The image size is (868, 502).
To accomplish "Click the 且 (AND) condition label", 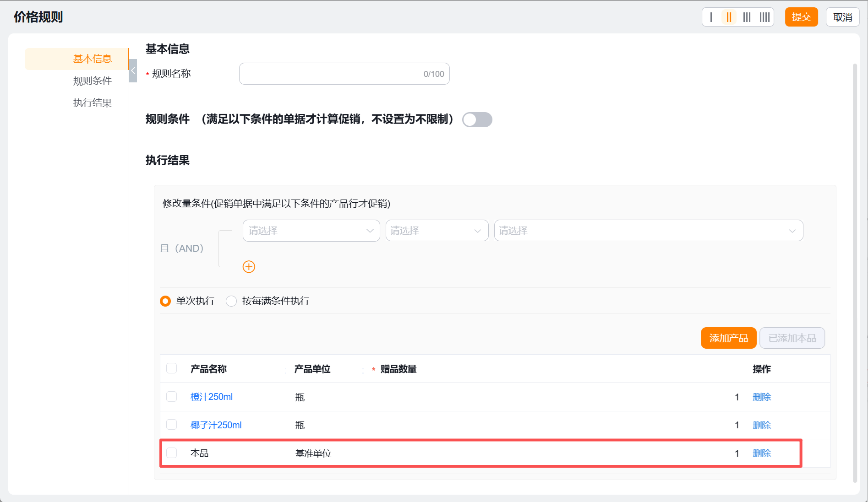I will coord(181,248).
